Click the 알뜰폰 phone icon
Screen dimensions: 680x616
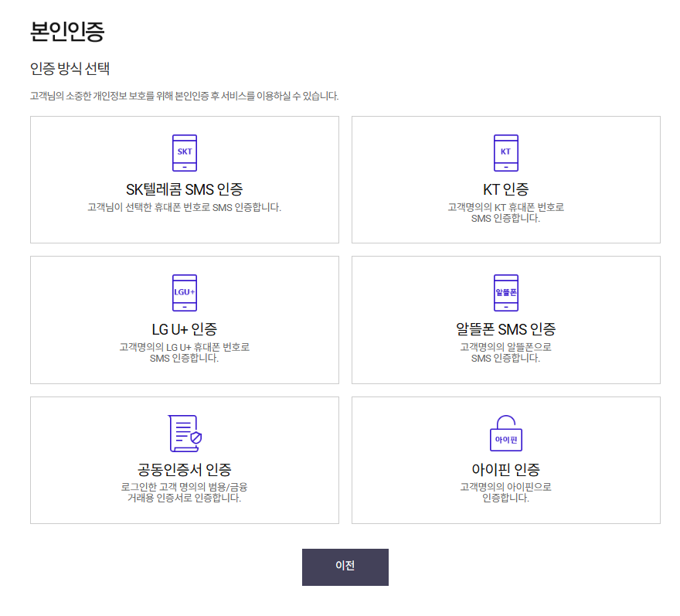click(x=505, y=293)
